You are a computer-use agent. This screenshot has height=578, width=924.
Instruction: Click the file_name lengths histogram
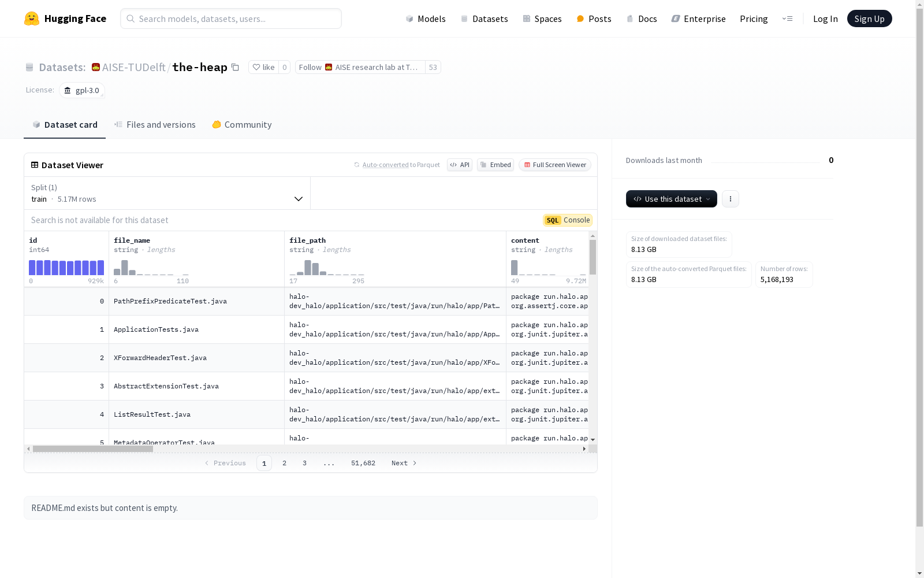pyautogui.click(x=151, y=268)
